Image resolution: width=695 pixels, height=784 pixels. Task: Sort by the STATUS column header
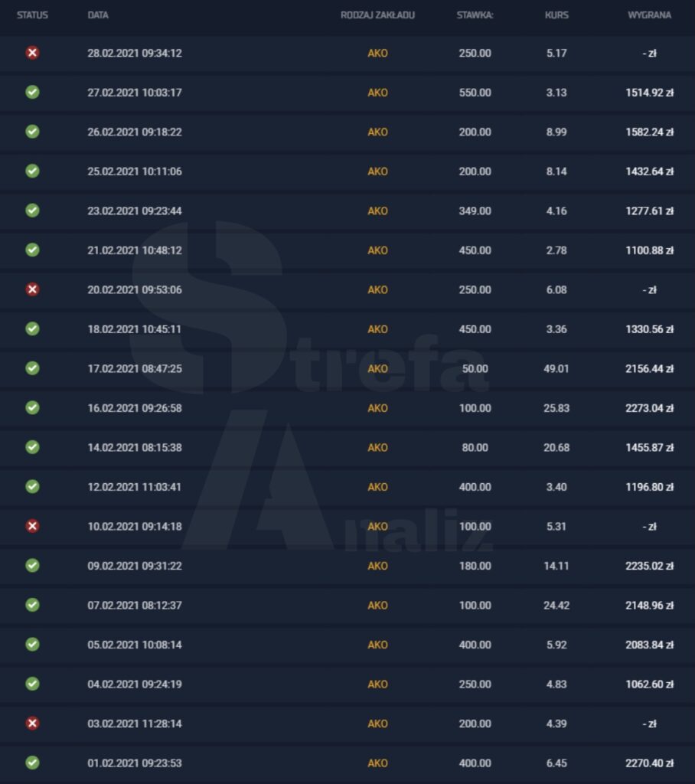click(32, 15)
